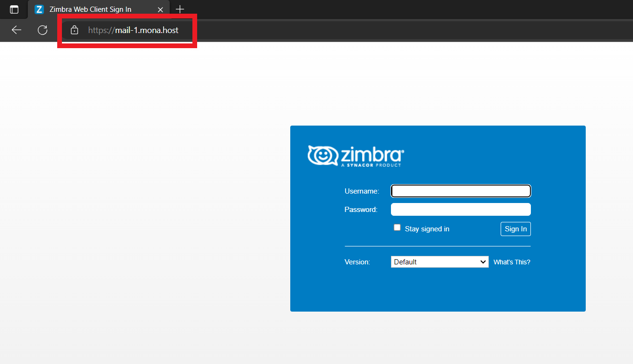Open a new tab with plus icon
633x364 pixels.
point(180,9)
